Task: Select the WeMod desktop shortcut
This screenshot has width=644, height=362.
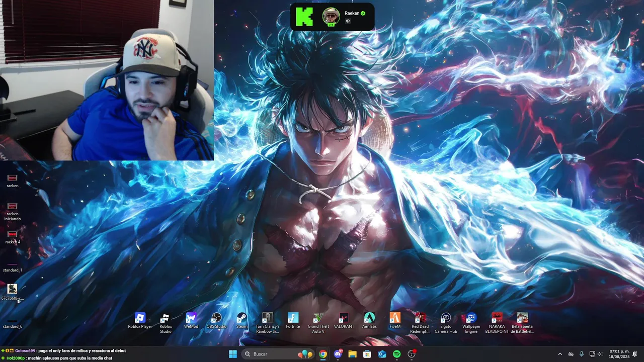Action: click(191, 320)
